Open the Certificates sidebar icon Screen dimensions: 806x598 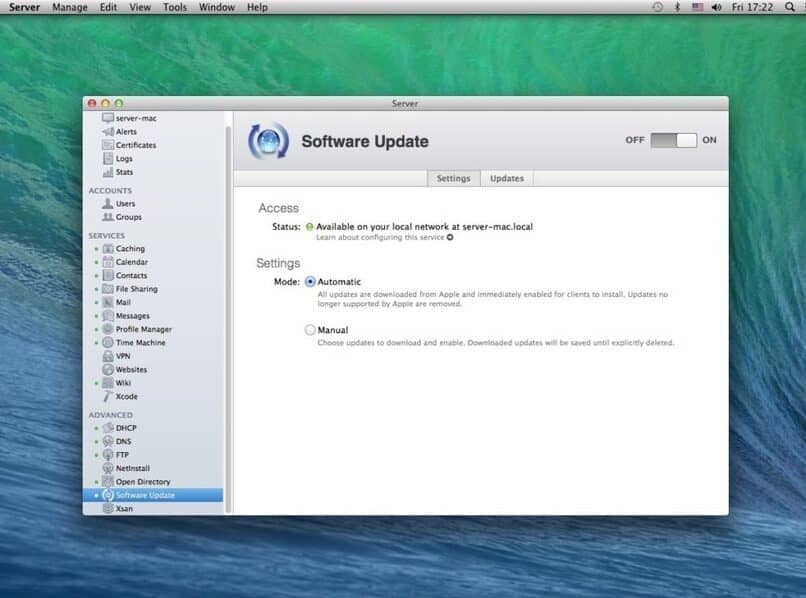[108, 145]
